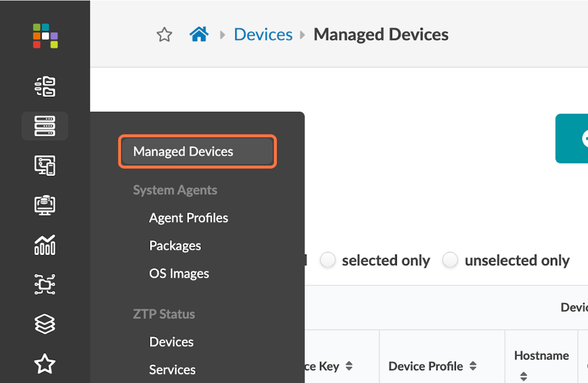Sort by Device Key column arrows
The height and width of the screenshot is (383, 588).
pyautogui.click(x=349, y=366)
